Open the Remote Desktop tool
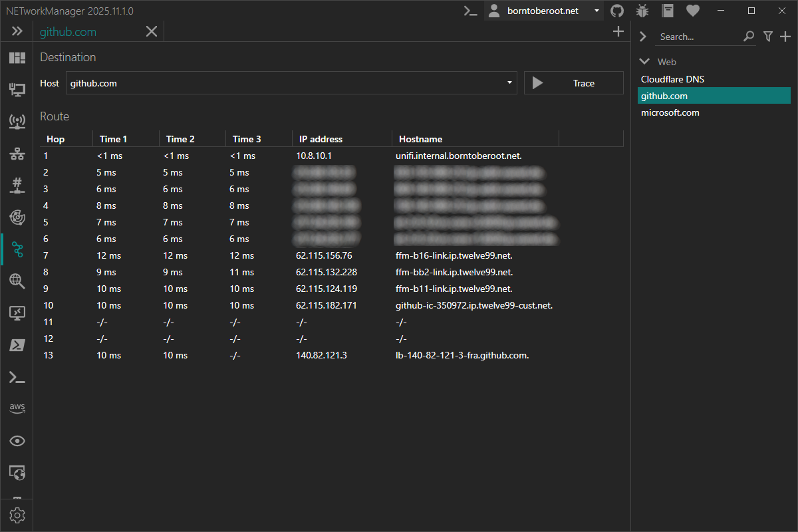Image resolution: width=798 pixels, height=532 pixels. point(17,313)
